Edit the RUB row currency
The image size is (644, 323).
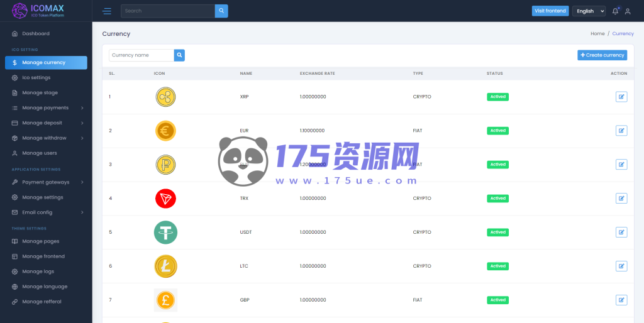click(621, 165)
